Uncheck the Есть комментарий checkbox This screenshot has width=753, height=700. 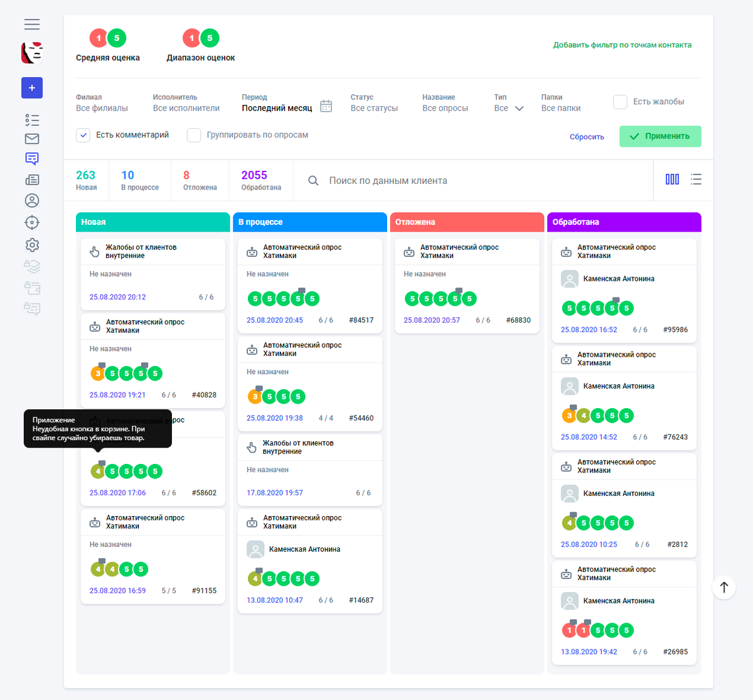coord(83,135)
